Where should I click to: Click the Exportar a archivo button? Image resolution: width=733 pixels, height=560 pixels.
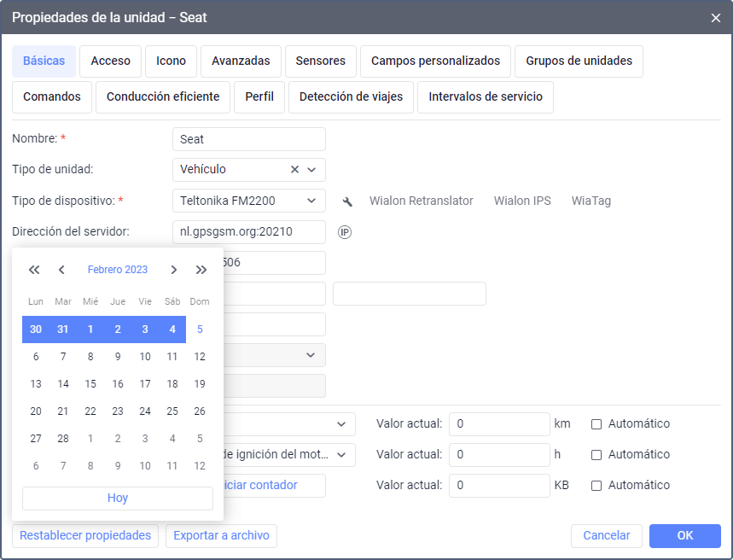pos(222,536)
